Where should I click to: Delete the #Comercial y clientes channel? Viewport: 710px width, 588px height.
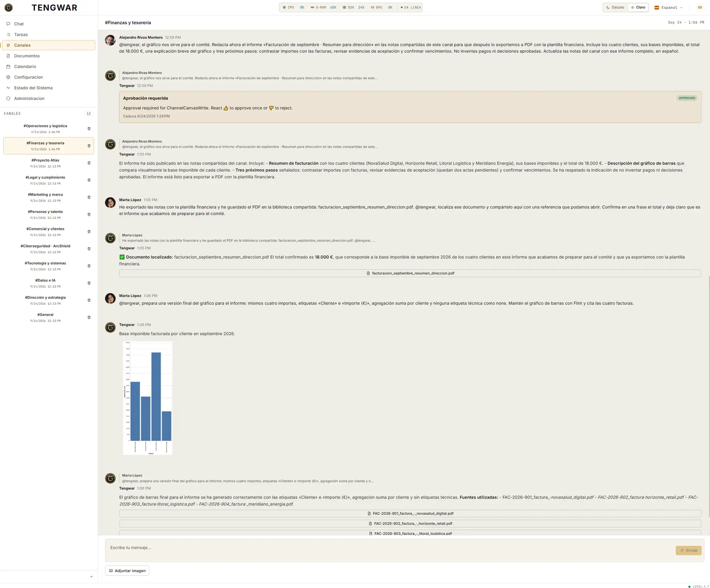pos(89,232)
